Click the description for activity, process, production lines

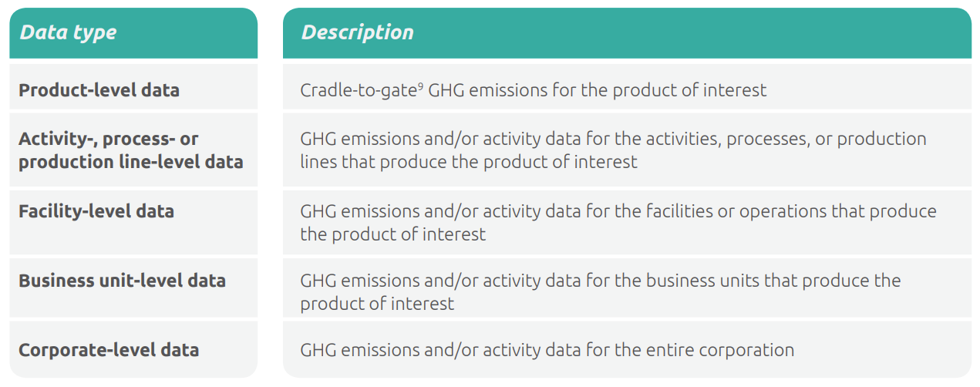tap(613, 150)
